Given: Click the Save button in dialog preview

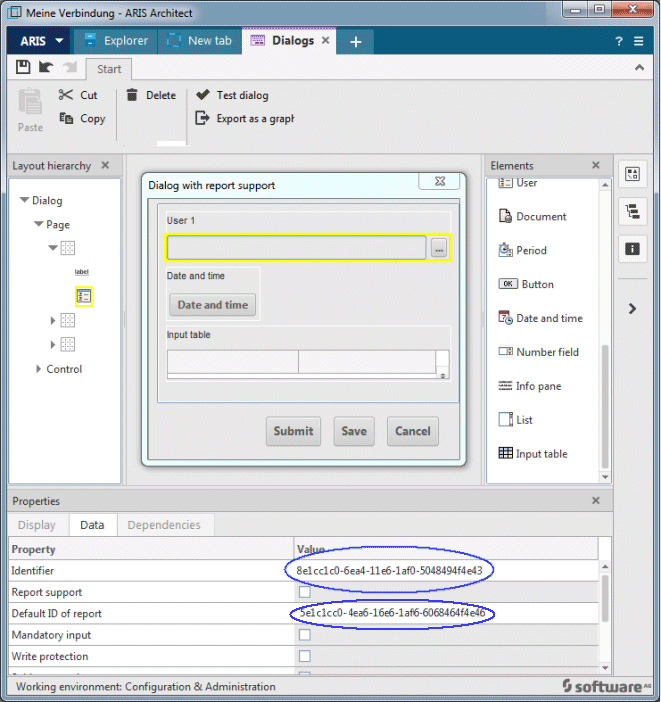Looking at the screenshot, I should click(x=354, y=431).
